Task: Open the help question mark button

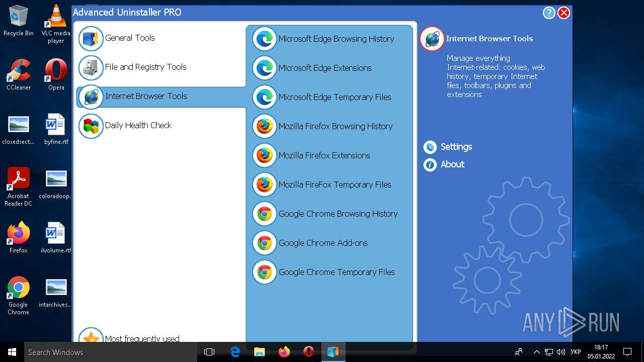Action: (x=549, y=13)
